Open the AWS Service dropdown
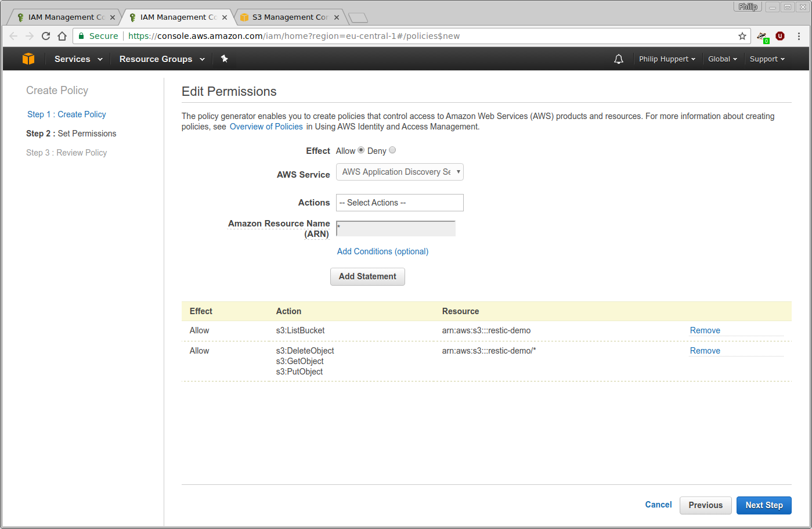This screenshot has width=812, height=529. (399, 172)
